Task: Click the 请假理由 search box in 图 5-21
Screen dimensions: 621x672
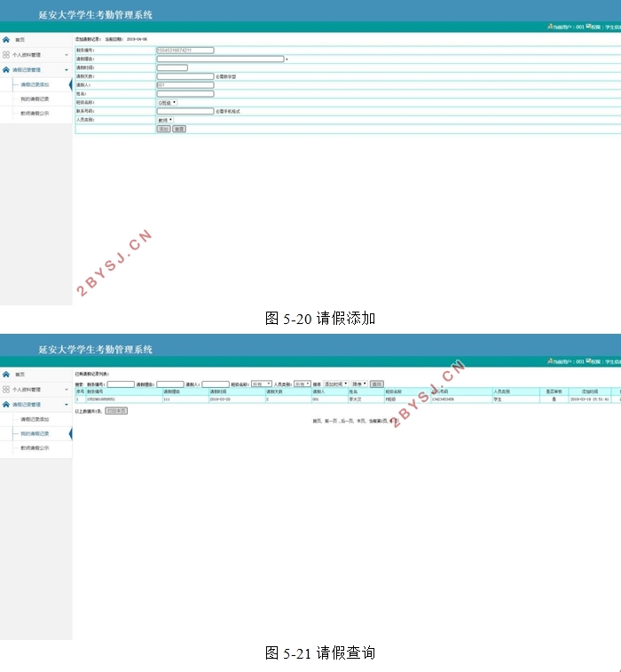Action: coord(170,384)
